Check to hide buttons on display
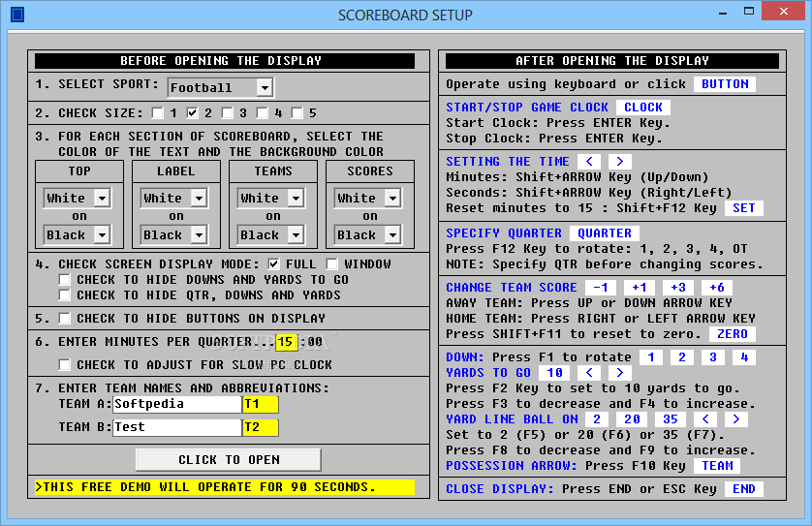 64,319
